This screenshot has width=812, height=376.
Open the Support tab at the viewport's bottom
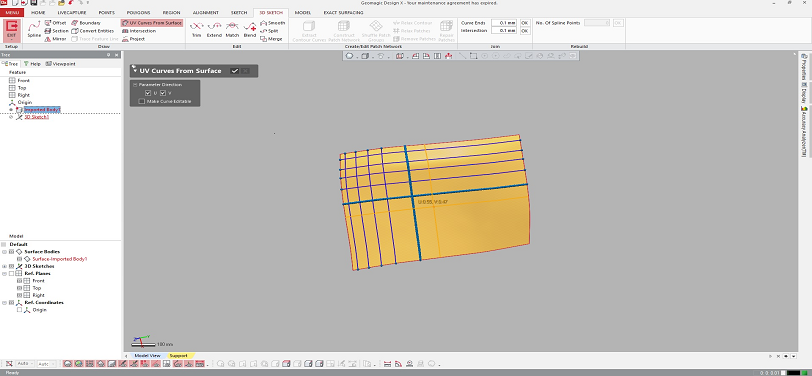[x=179, y=356]
